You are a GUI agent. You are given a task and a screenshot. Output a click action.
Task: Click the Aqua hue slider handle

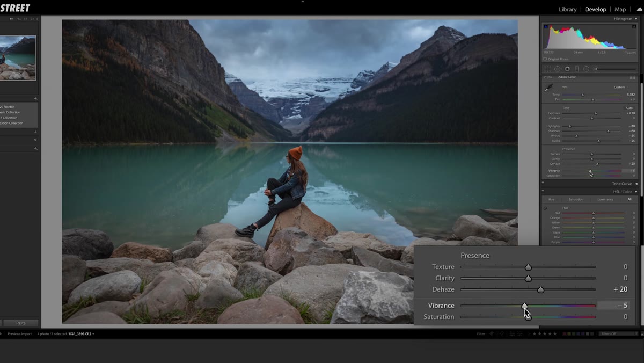point(593,233)
